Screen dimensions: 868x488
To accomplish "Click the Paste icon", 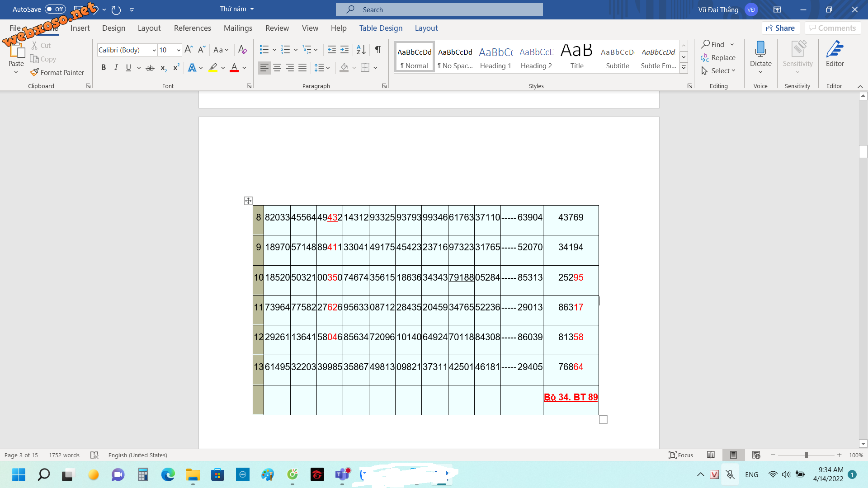I will (x=16, y=50).
